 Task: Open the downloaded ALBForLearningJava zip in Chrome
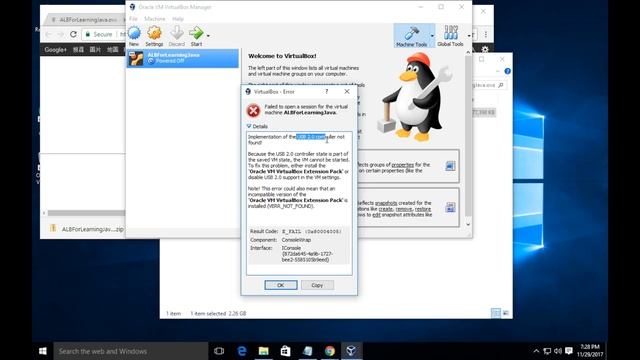pos(87,229)
